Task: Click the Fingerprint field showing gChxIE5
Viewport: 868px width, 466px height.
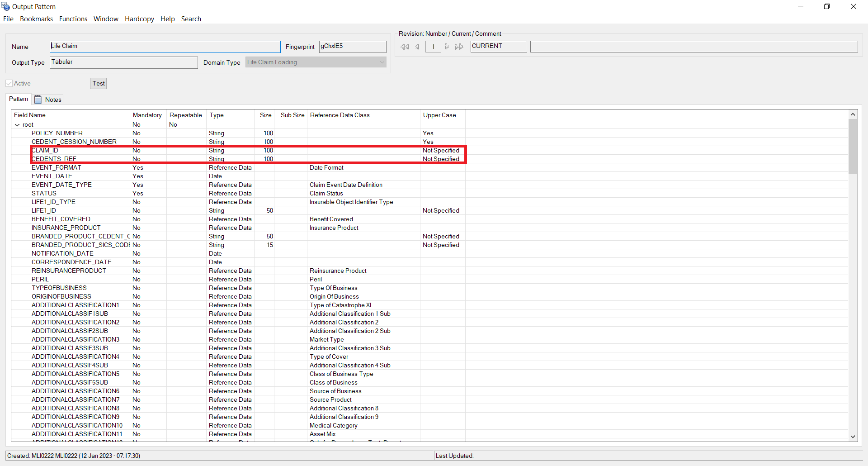Action: 352,46
